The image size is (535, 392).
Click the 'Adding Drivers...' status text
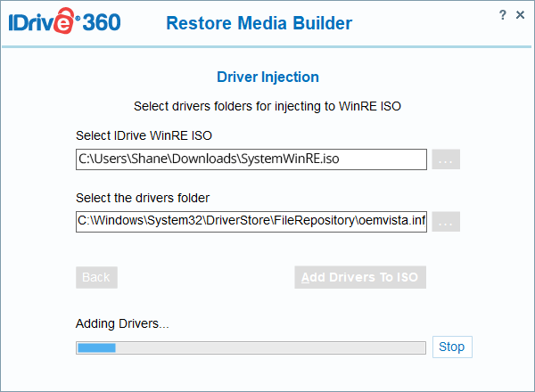click(x=122, y=323)
